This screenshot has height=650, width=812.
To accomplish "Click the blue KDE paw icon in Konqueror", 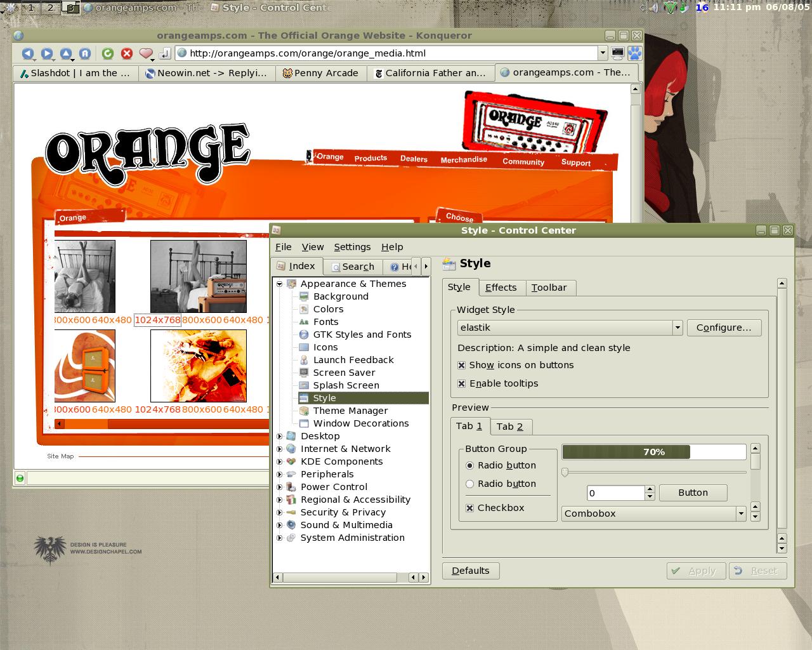I will point(634,53).
